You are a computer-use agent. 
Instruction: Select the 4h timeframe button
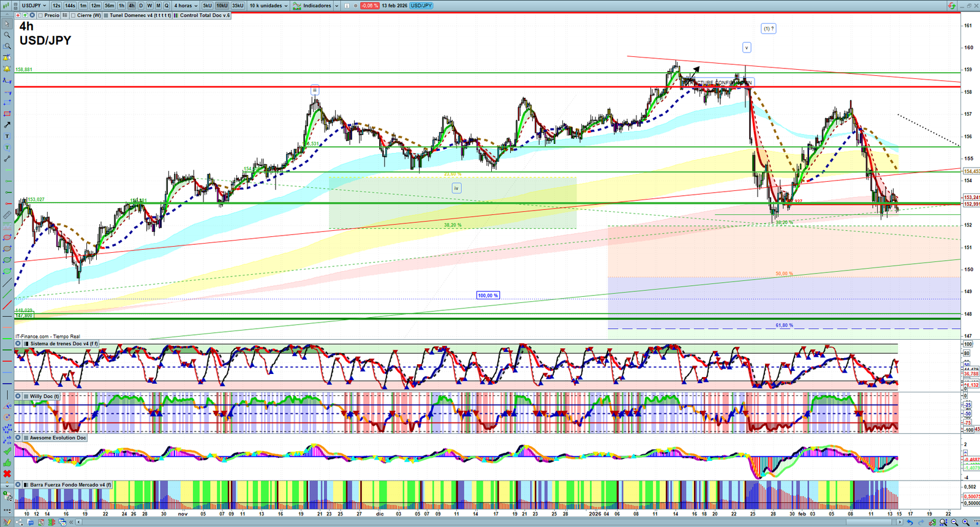tap(132, 6)
